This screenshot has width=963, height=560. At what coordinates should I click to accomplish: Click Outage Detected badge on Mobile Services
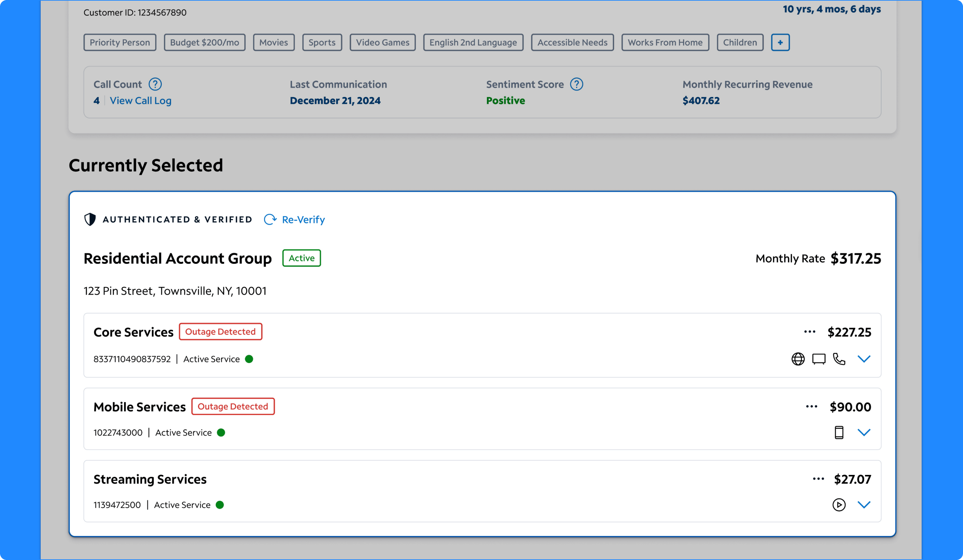click(233, 406)
